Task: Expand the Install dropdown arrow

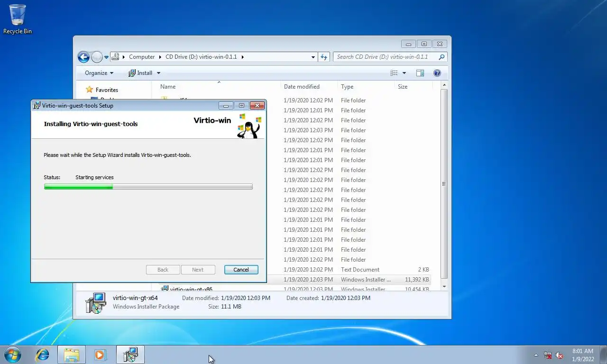Action: [x=158, y=73]
